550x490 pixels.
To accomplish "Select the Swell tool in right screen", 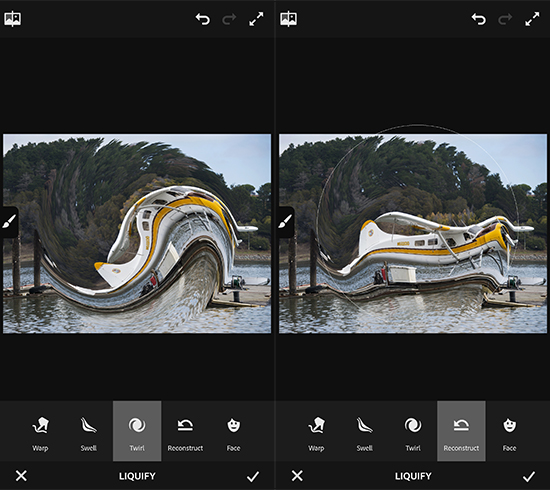I will point(364,432).
